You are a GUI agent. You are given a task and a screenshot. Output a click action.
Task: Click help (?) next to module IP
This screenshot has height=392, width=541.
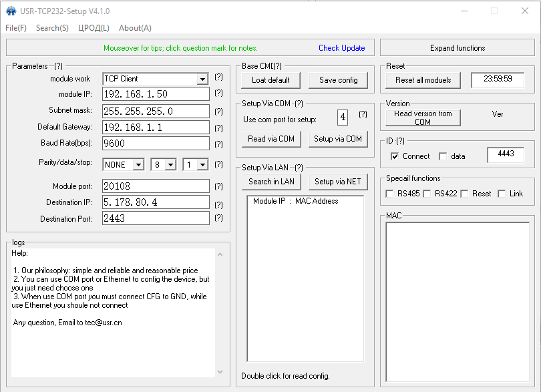coord(218,93)
